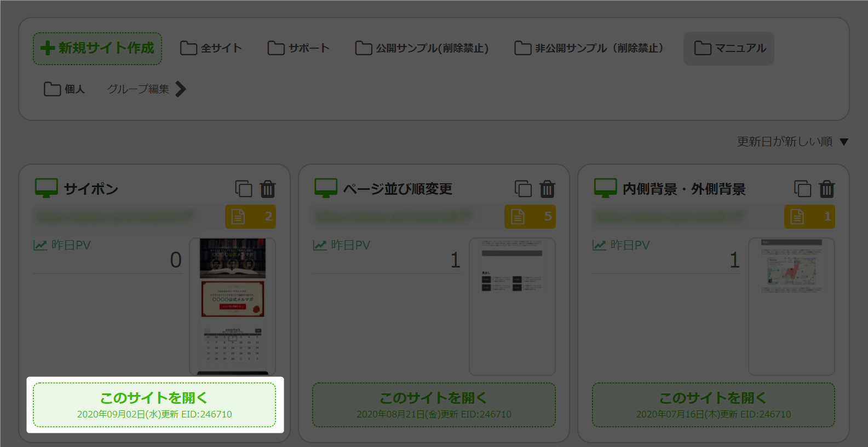Duplicate the ページ並び順変更 site with the copy icon
The image size is (868, 447).
pyautogui.click(x=523, y=189)
